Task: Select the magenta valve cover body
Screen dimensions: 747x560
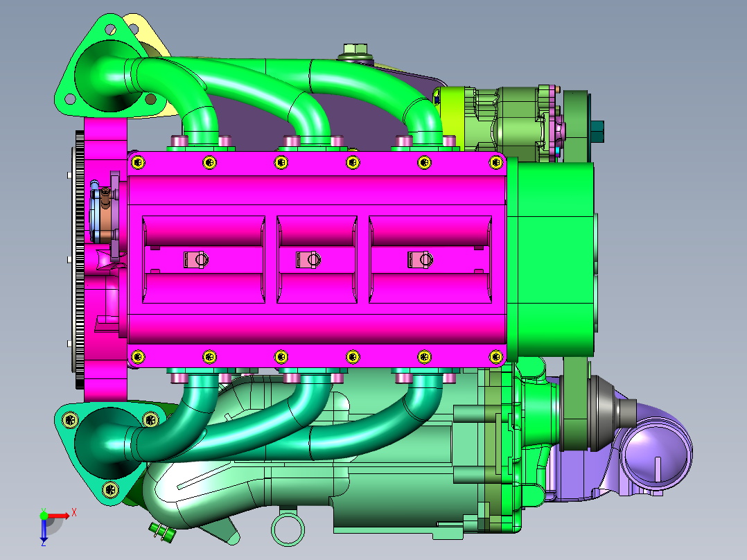Action: [317, 260]
